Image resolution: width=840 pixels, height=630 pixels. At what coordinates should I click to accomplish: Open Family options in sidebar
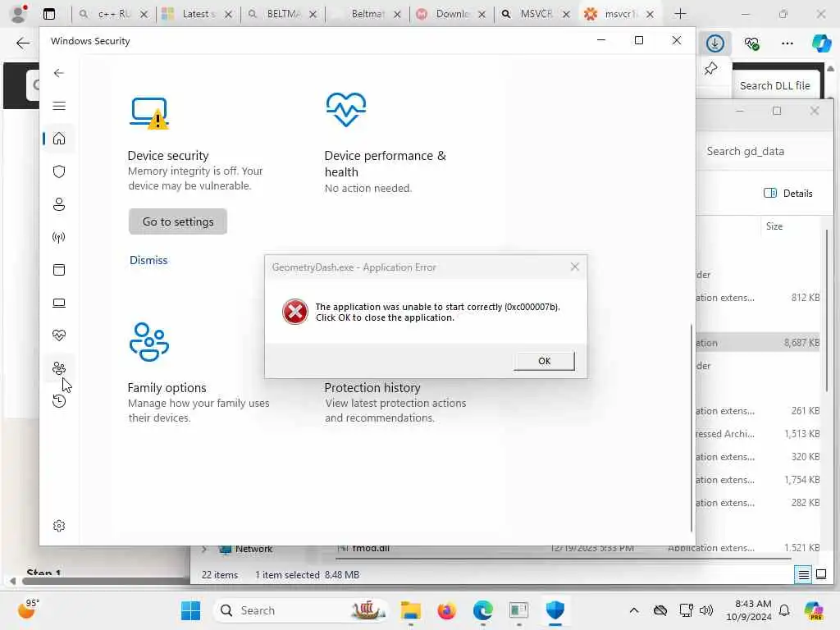pyautogui.click(x=59, y=368)
